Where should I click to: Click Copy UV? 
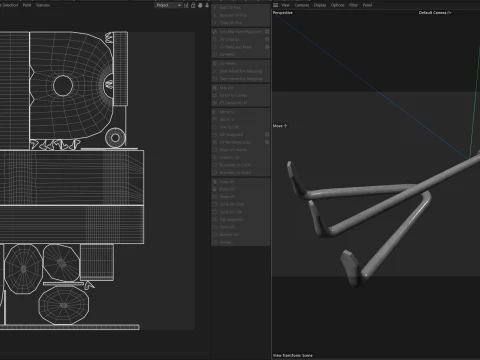point(240,182)
